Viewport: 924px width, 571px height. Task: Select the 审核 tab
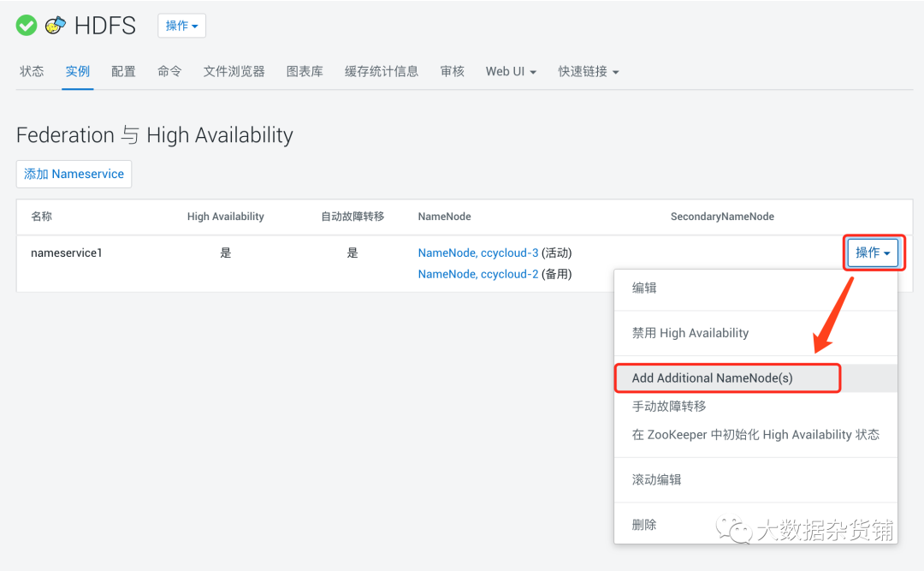(x=452, y=71)
